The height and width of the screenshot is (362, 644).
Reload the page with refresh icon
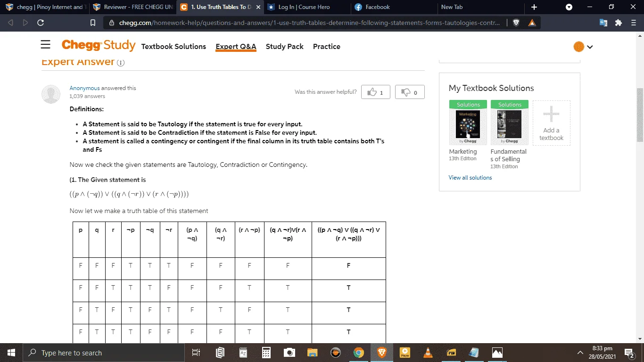click(x=41, y=23)
